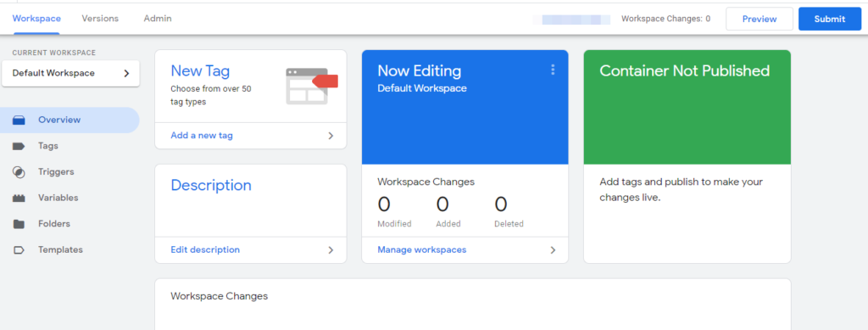The height and width of the screenshot is (330, 868).
Task: Click the Overview briefcase icon
Action: tap(19, 120)
